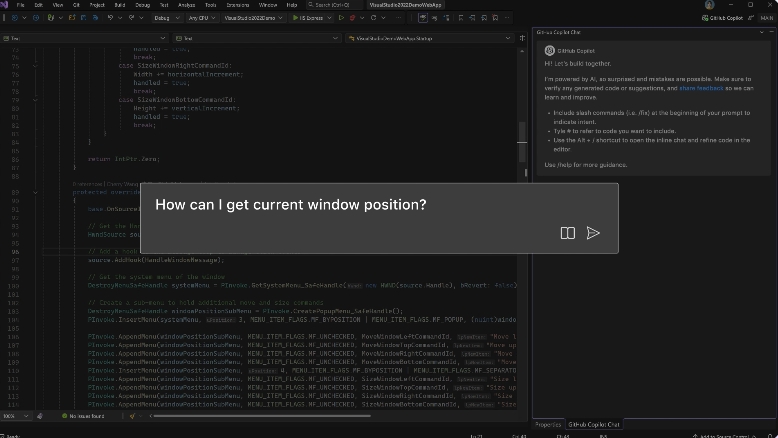This screenshot has width=778, height=438.
Task: Click the split editor icon above the editor scrollbar
Action: 522,38
